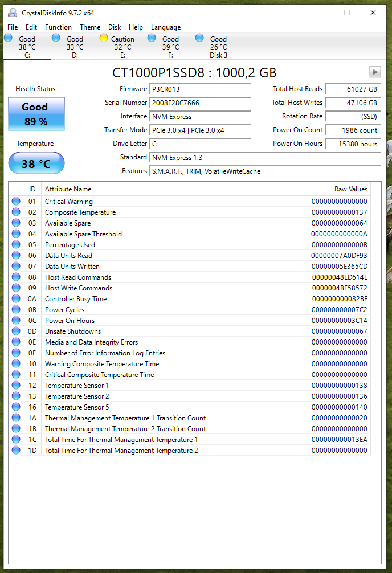
Task: Click the status orb for Percentage Used
Action: 16,244
